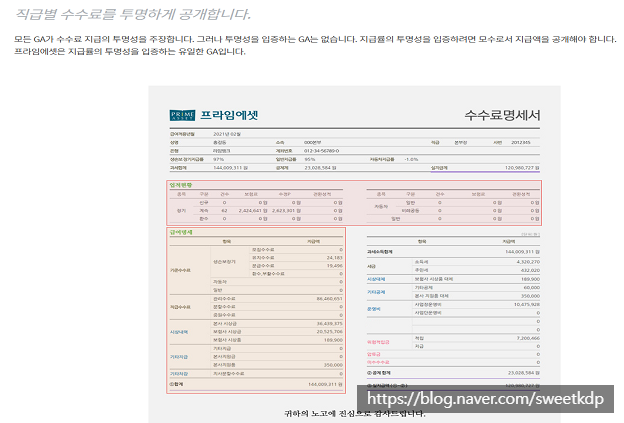Click the 000본부 affiliation value
This screenshot has height=423, width=624.
pyautogui.click(x=312, y=142)
